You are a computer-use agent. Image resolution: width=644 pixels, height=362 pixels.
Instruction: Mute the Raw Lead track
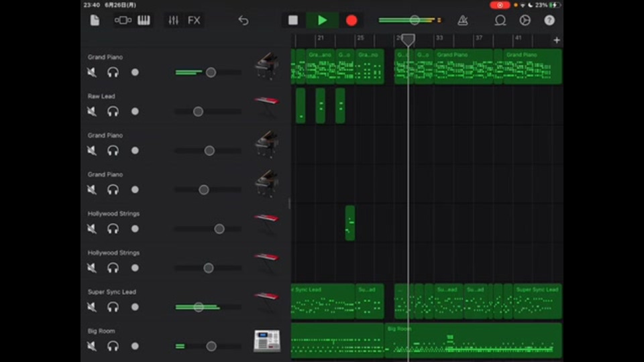(x=92, y=111)
